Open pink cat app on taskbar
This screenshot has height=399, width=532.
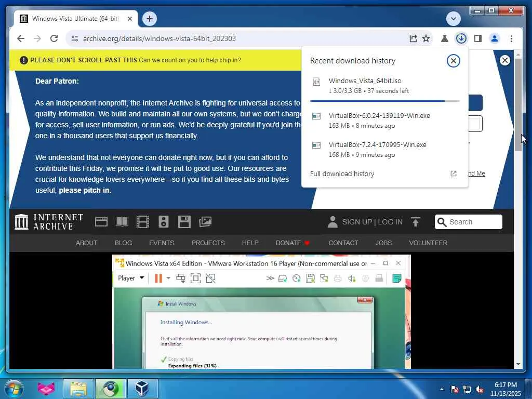46,389
